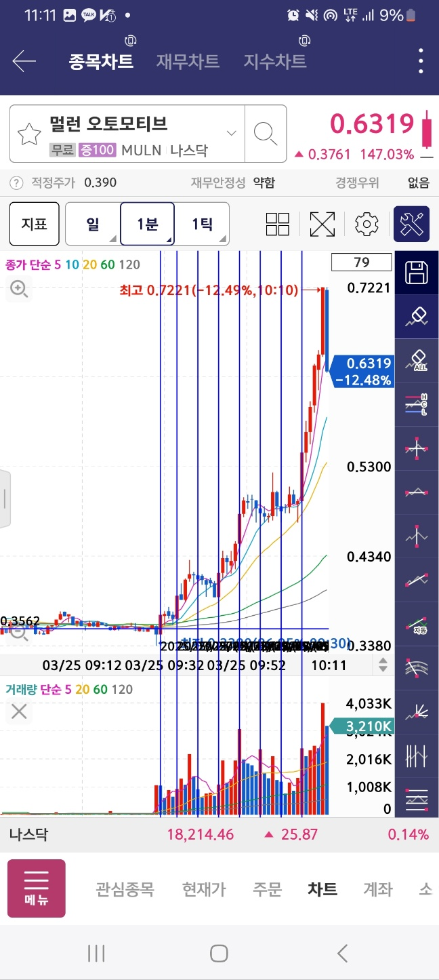Tap the 증100 margin badge
The width and height of the screenshot is (439, 980).
98,150
